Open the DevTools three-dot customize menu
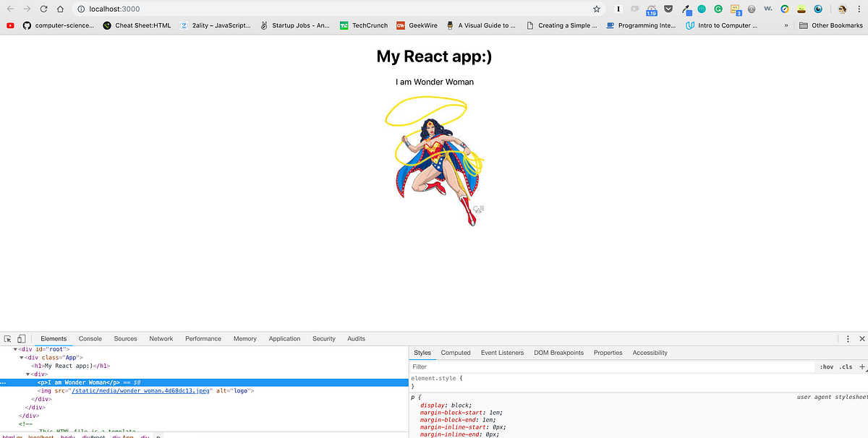The width and height of the screenshot is (868, 438). [848, 338]
